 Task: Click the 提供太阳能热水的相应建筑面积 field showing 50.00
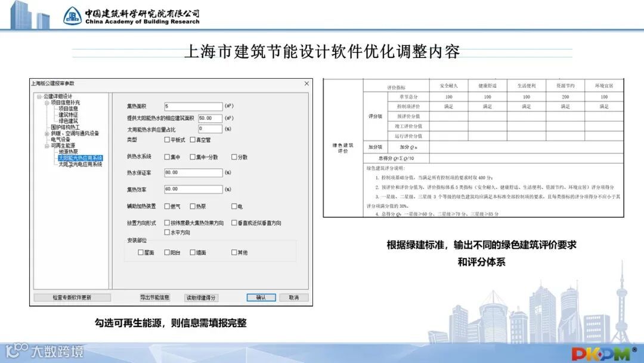tap(210, 118)
